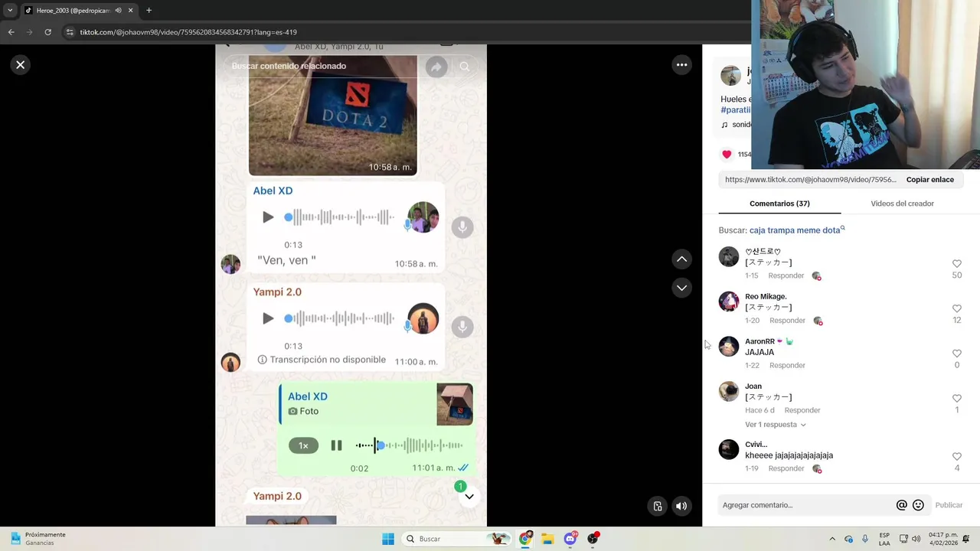Screen dimensions: 980x551
Task: Mute the Heroe_2003 tab via speaker icon
Action: 118,11
